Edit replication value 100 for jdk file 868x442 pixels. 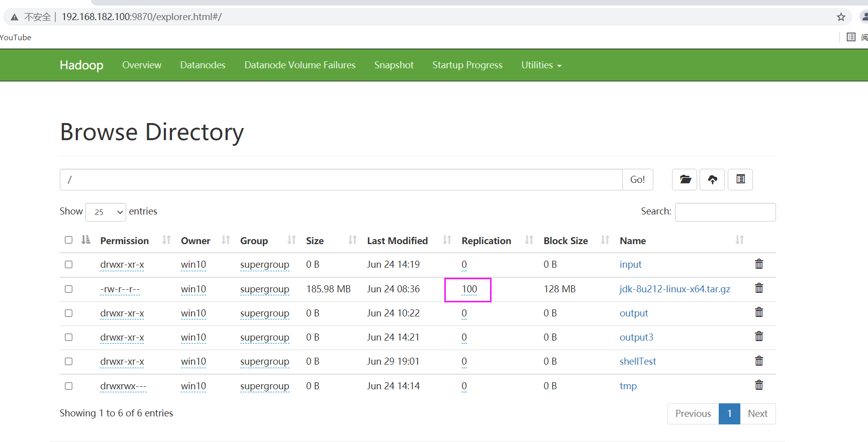pyautogui.click(x=469, y=289)
